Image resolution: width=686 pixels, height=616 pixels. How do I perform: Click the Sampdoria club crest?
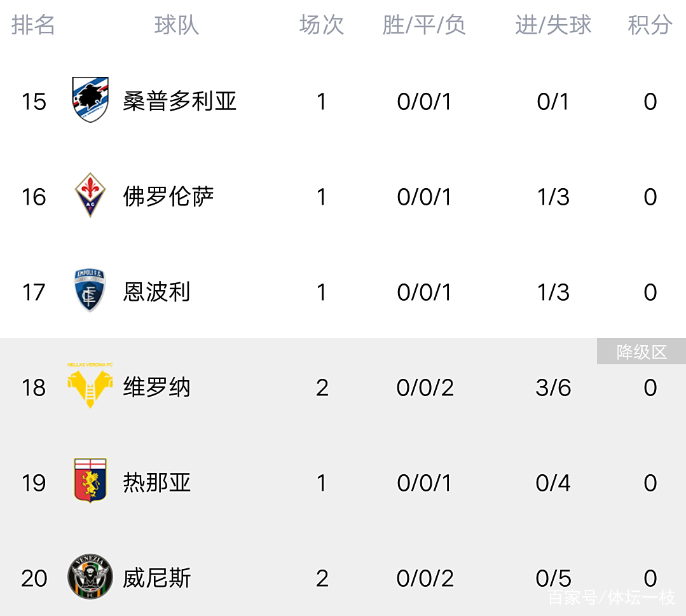tap(90, 100)
